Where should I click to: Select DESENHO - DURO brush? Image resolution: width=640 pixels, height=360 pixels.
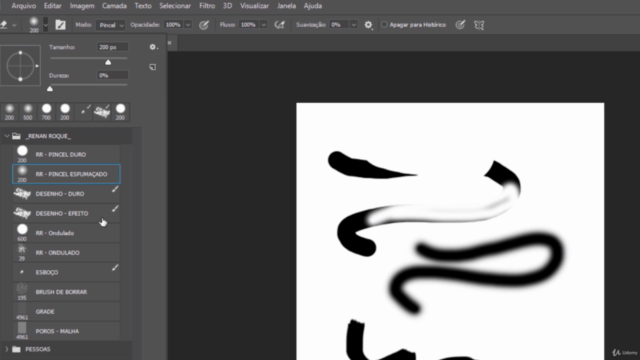click(66, 194)
